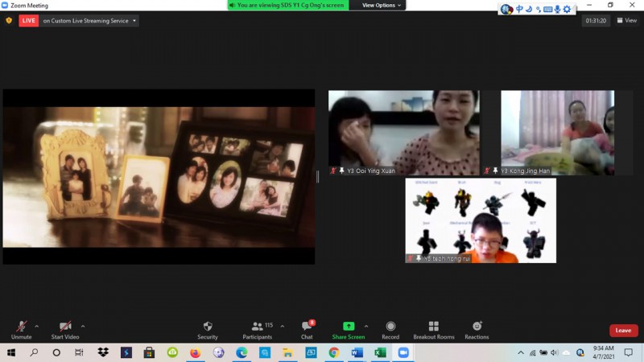Expand audio options arrow beside Unmute
The image size is (644, 362).
point(37,326)
